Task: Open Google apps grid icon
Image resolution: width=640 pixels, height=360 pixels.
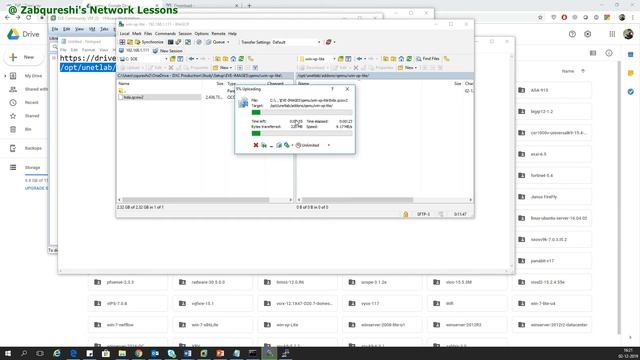Action: (612, 34)
